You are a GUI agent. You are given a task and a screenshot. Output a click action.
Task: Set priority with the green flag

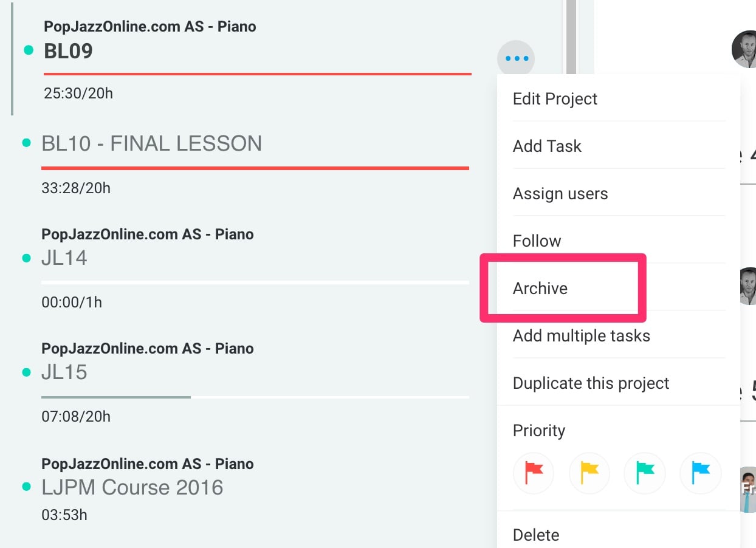pos(645,472)
